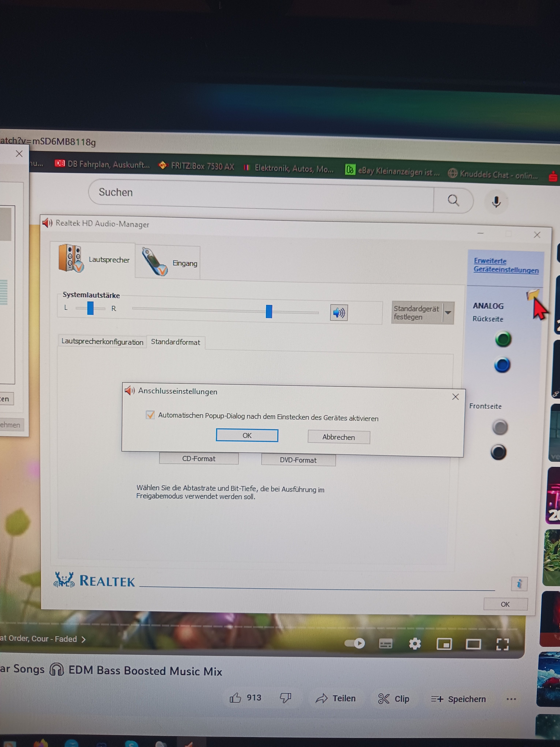Click the green rear audio jack
This screenshot has width=560, height=747.
(503, 339)
